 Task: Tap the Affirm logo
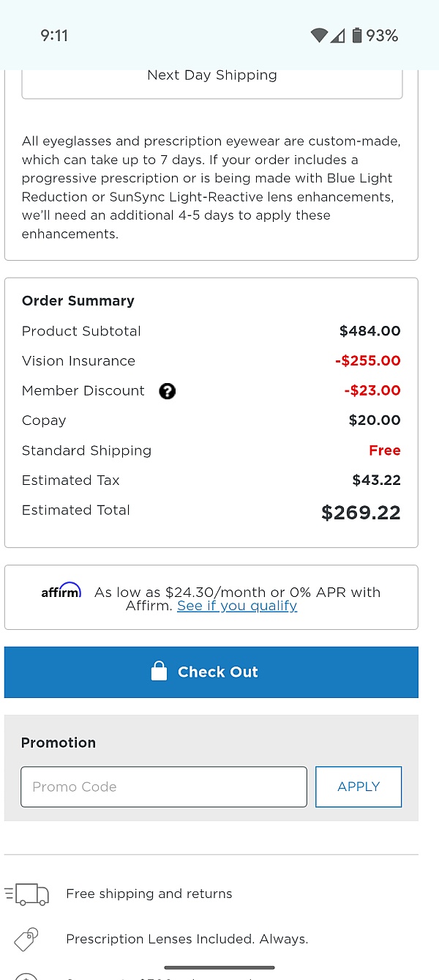tap(61, 592)
